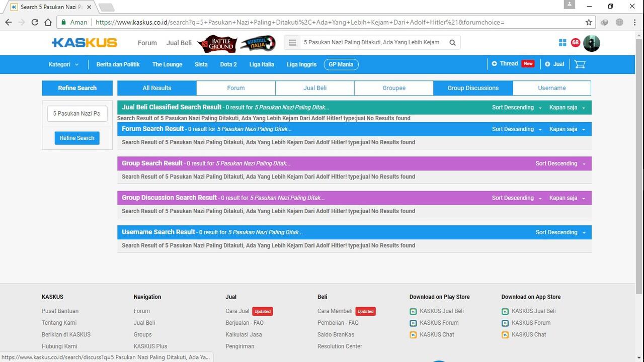Open the Dota 2 category

tap(228, 64)
